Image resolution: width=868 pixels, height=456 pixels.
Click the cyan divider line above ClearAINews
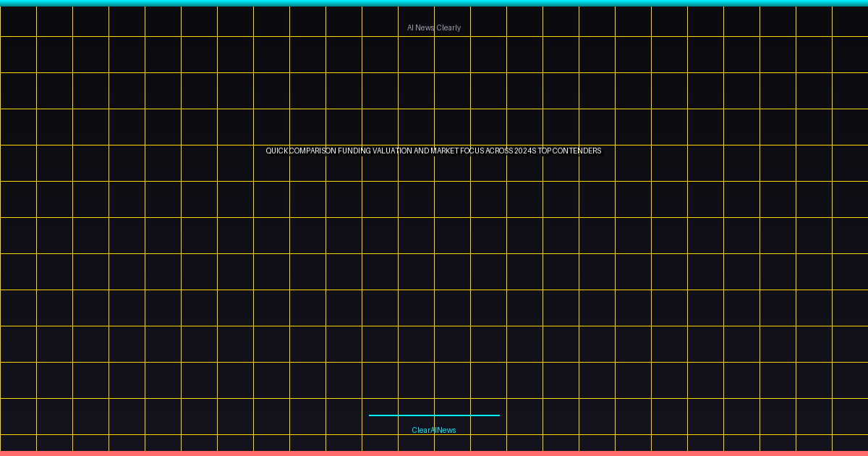(x=434, y=415)
